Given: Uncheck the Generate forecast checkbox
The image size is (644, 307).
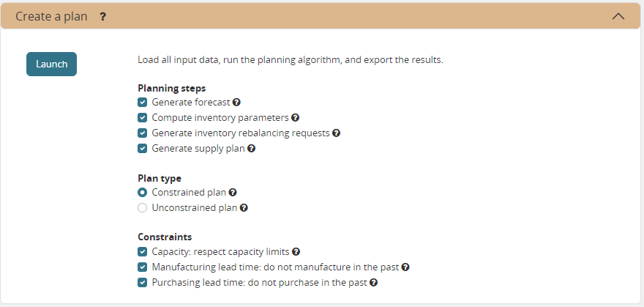Looking at the screenshot, I should pos(143,103).
